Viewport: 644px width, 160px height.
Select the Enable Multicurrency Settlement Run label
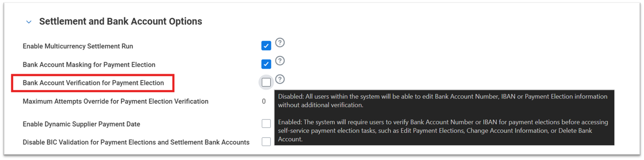78,46
